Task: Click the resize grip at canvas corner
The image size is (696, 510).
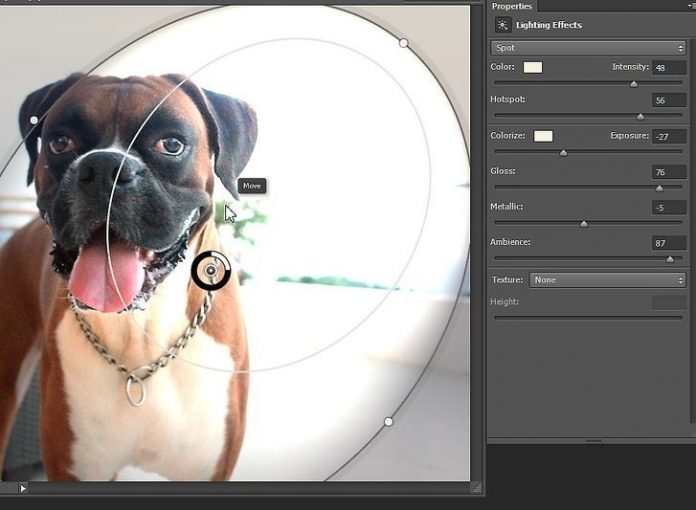Action: [x=476, y=488]
